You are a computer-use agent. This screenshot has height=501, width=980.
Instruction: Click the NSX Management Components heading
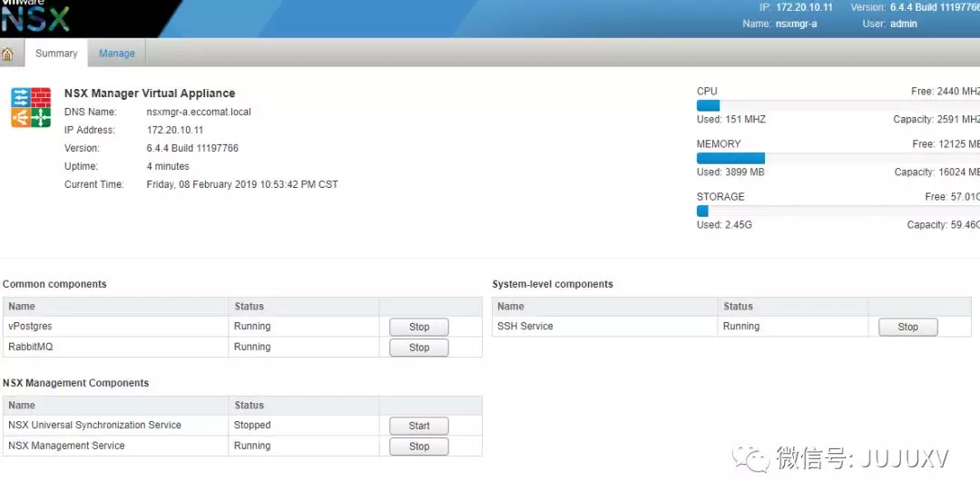pos(75,383)
